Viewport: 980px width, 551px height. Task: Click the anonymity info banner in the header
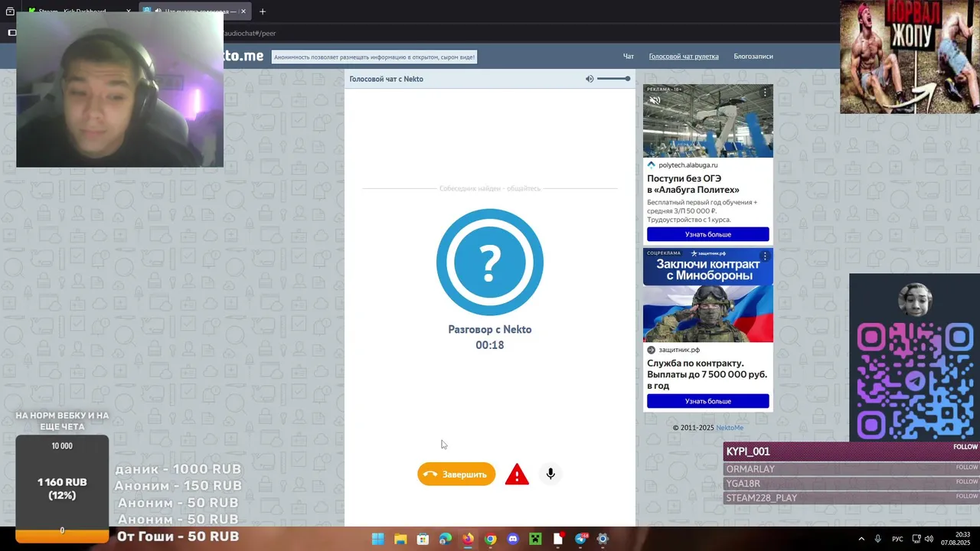[374, 57]
